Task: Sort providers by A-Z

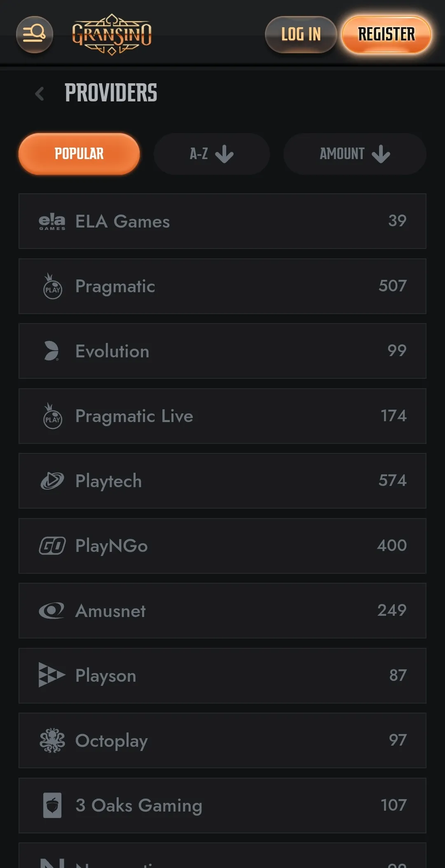Action: coord(211,154)
